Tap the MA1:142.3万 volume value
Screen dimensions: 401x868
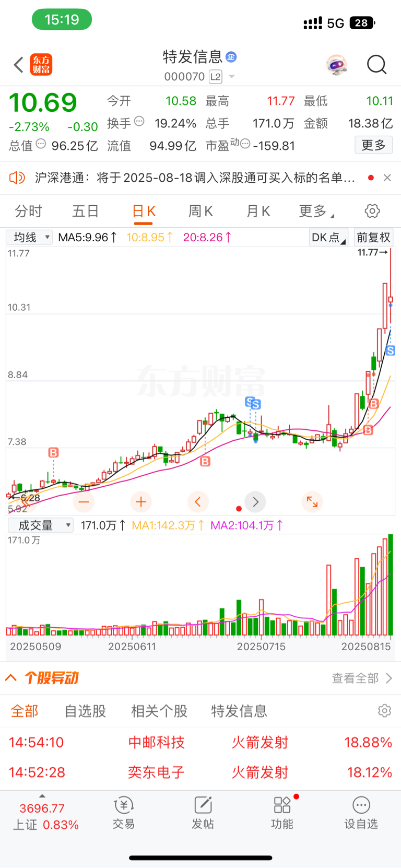tap(168, 525)
